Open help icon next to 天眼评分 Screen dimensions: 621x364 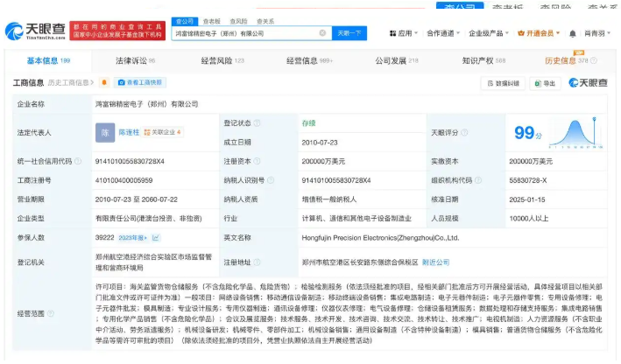click(464, 132)
